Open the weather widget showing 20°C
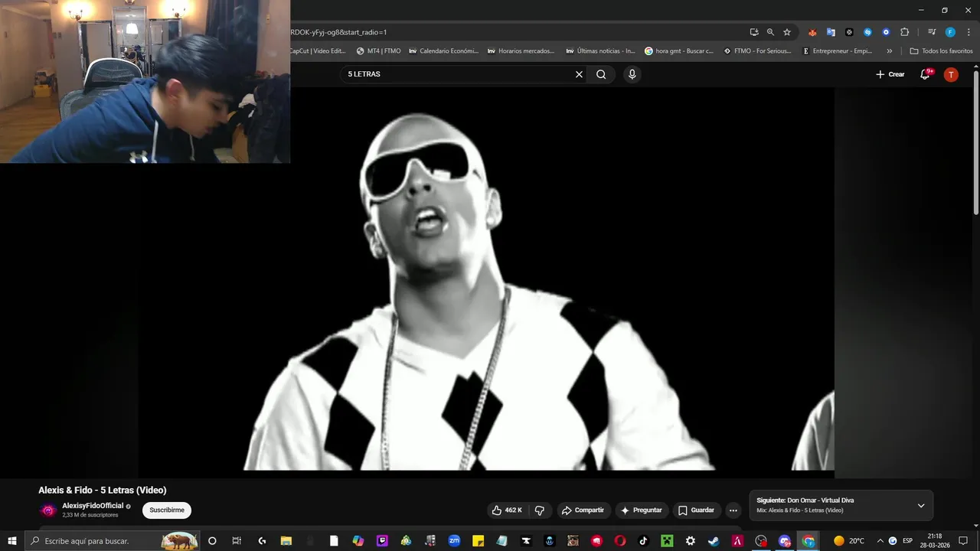The height and width of the screenshot is (551, 980). (x=849, y=541)
